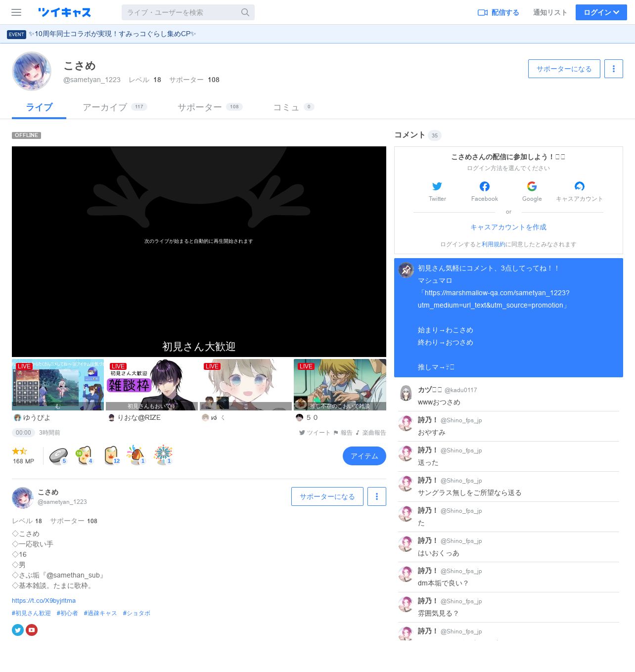This screenshot has height=672, width=635.
Task: Select the party cracker item icon
Action: tap(136, 455)
